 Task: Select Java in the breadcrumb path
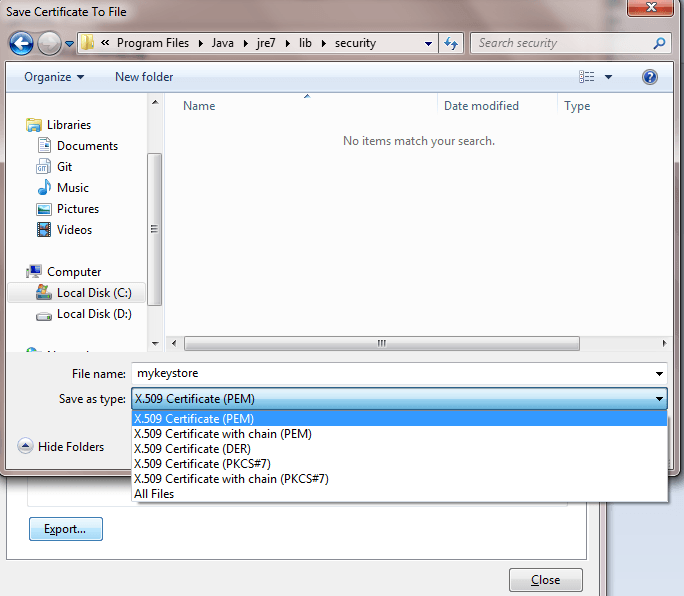[222, 43]
